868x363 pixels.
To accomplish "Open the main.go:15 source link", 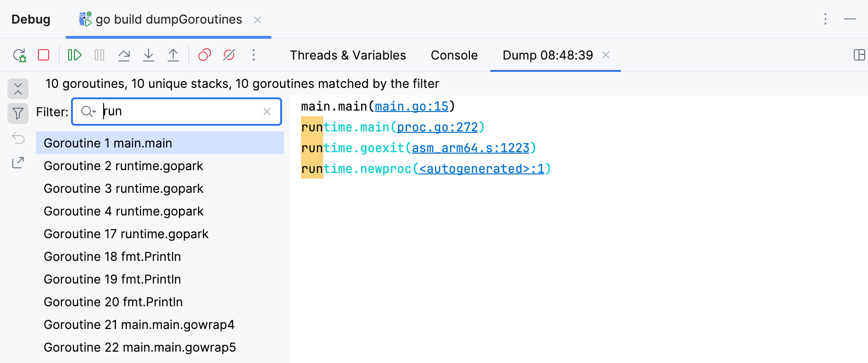I will point(411,106).
